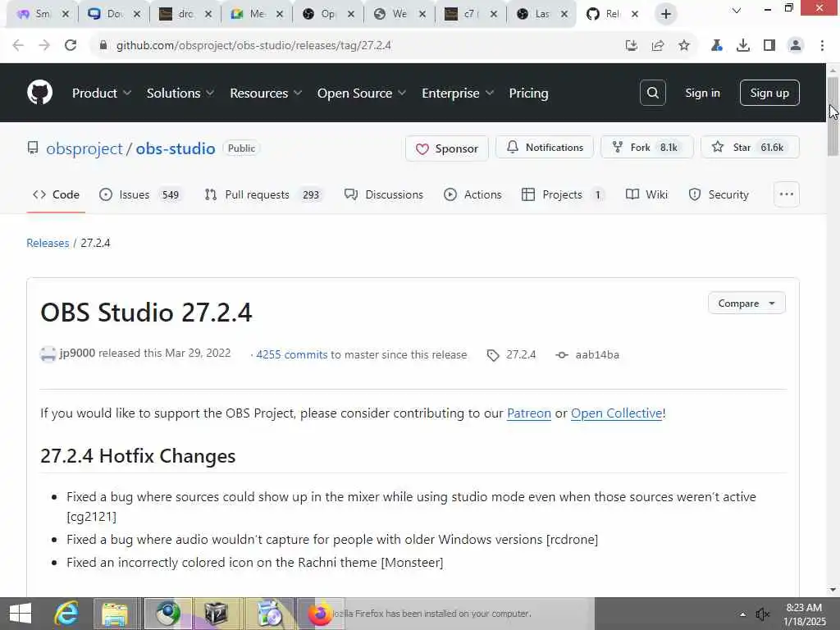Toggle the browser side panel icon

tap(769, 46)
